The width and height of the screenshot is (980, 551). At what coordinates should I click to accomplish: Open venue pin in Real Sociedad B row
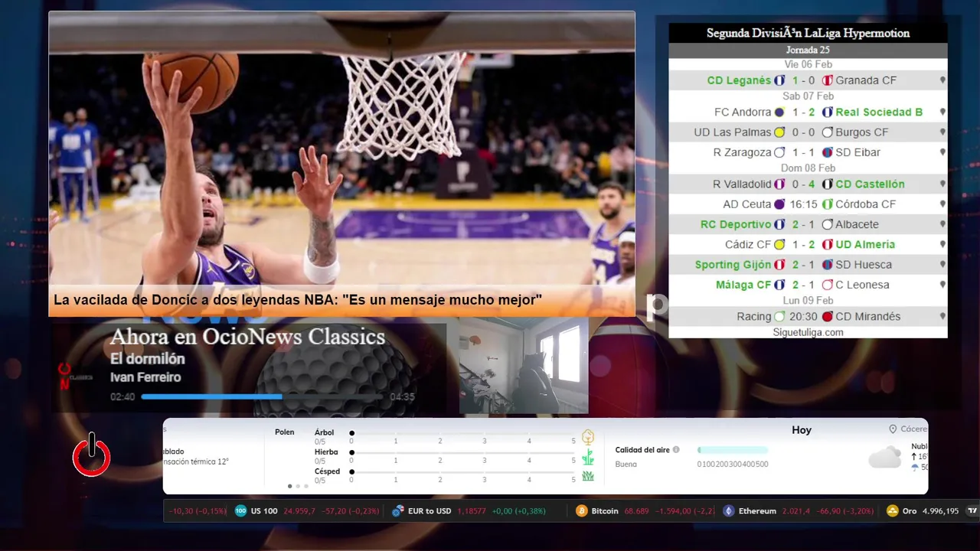point(942,112)
